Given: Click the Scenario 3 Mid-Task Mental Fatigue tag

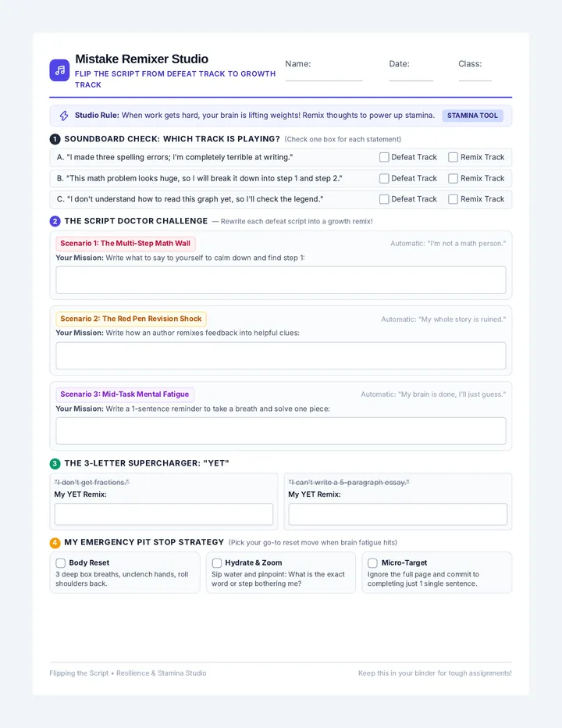Looking at the screenshot, I should point(124,394).
